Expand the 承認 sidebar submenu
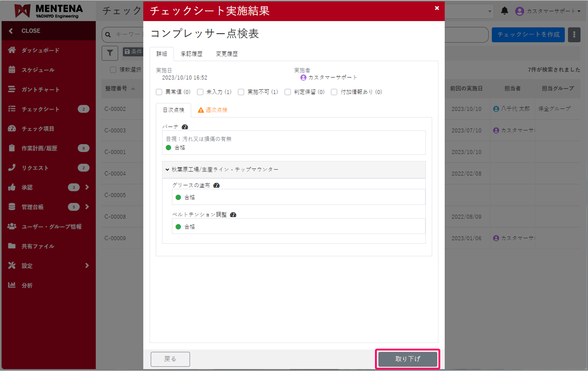Image resolution: width=588 pixels, height=371 pixels. tap(87, 187)
